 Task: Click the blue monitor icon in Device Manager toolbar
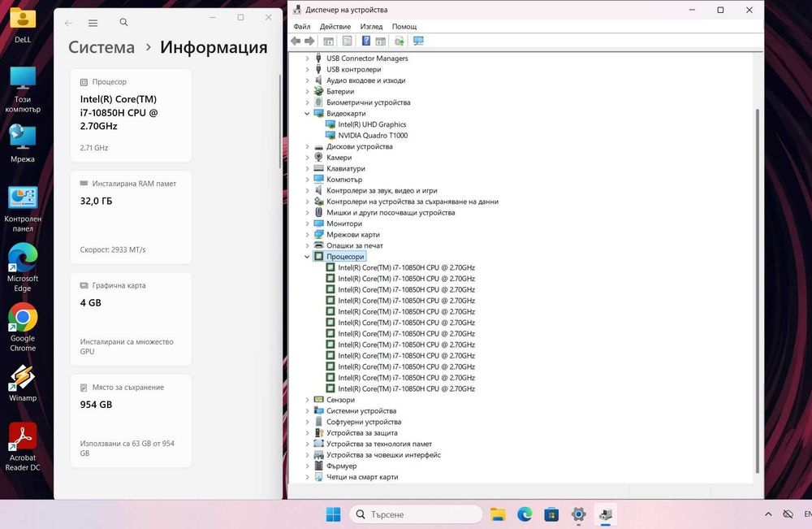click(x=418, y=41)
